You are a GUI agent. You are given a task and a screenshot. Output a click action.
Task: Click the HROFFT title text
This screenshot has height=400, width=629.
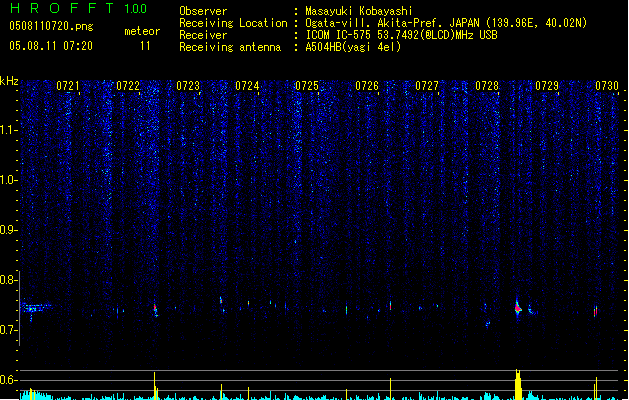click(x=62, y=8)
